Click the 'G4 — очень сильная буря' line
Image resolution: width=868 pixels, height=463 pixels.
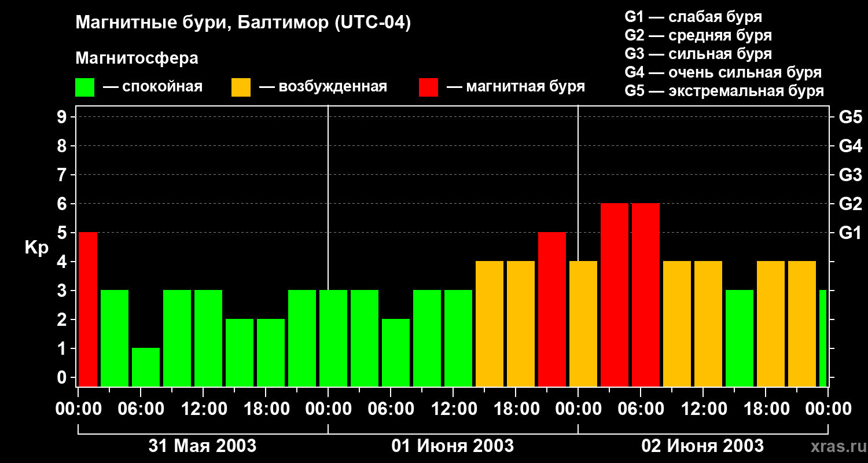(x=723, y=72)
